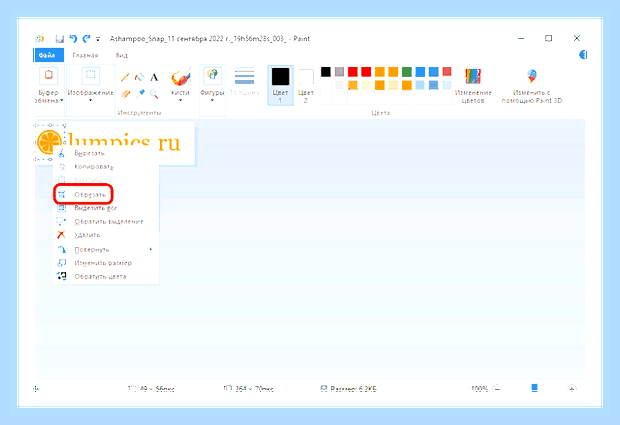Viewport: 620px width, 425px height.
Task: Undo the last action
Action: 73,38
